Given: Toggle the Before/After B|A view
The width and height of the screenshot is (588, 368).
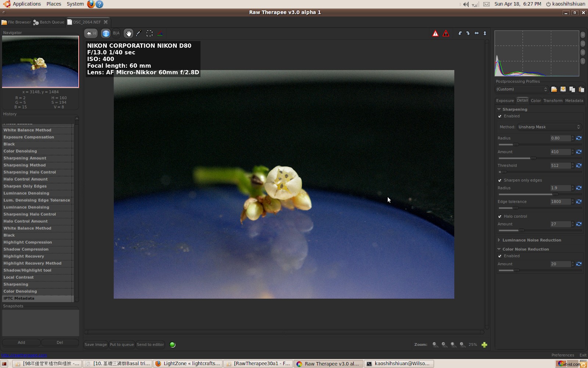Looking at the screenshot, I should click(x=116, y=33).
